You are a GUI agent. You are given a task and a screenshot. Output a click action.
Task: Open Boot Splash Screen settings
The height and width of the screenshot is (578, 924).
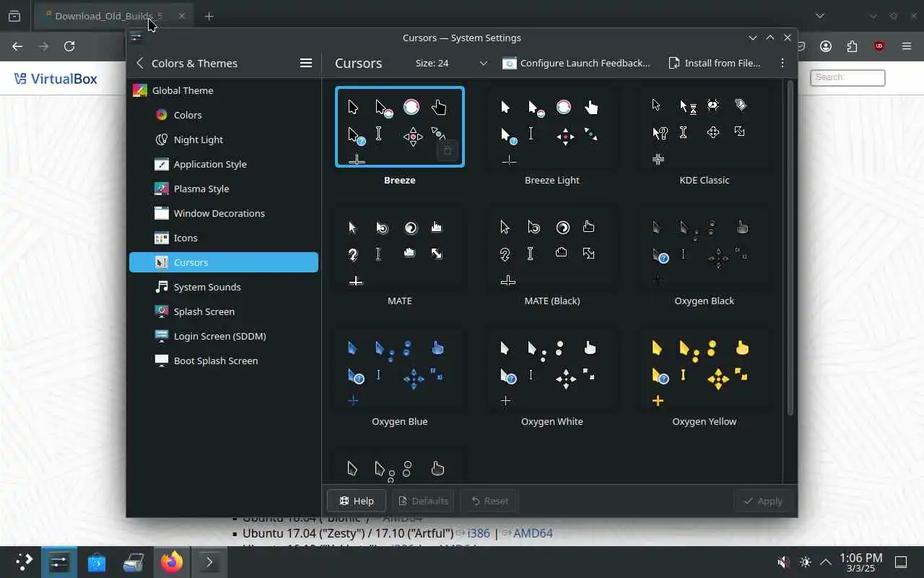coord(224,361)
